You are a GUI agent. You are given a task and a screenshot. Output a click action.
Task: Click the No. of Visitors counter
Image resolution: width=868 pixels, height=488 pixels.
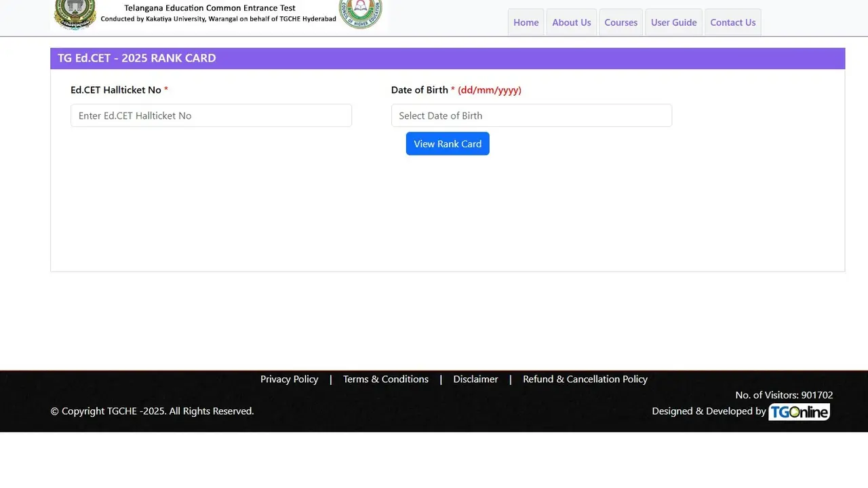point(784,394)
